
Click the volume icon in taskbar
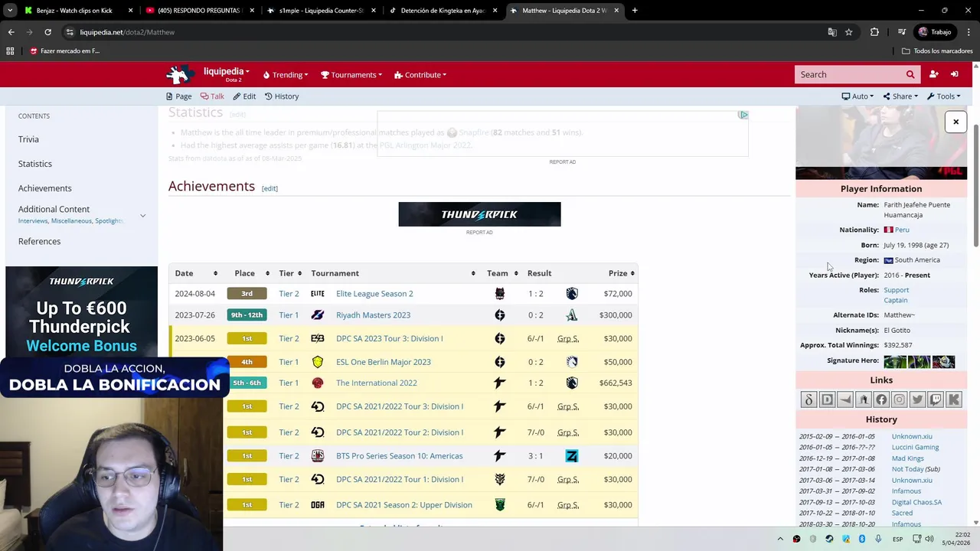929,539
